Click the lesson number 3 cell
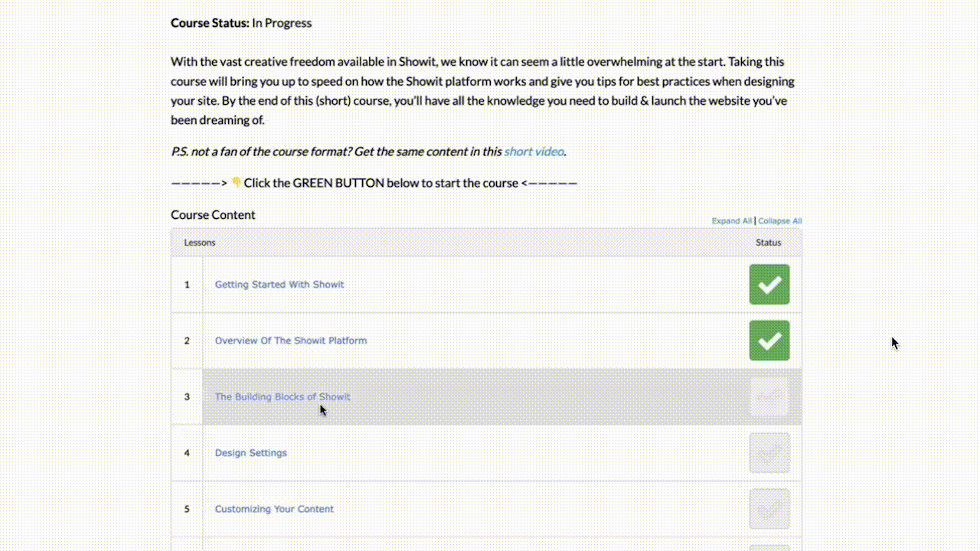Image resolution: width=980 pixels, height=551 pixels. 187,396
